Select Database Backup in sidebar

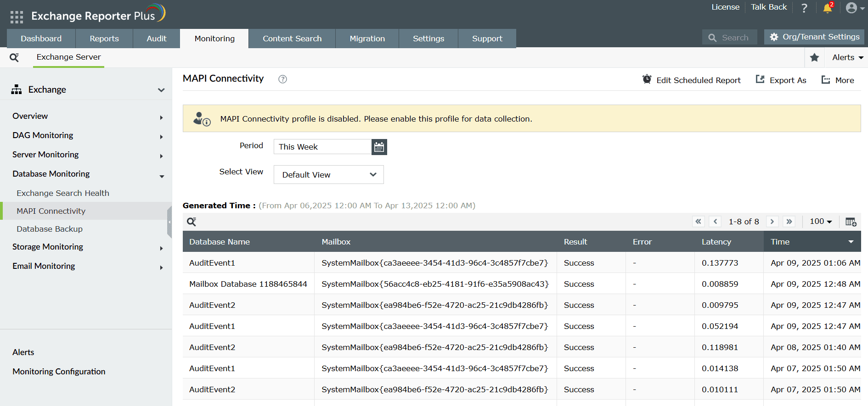[x=50, y=229]
